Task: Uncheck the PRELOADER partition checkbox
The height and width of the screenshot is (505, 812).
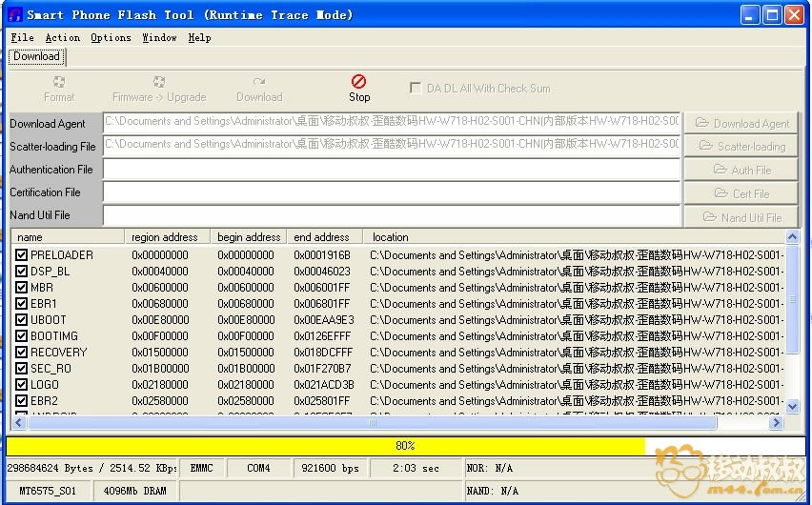Action: [22, 255]
